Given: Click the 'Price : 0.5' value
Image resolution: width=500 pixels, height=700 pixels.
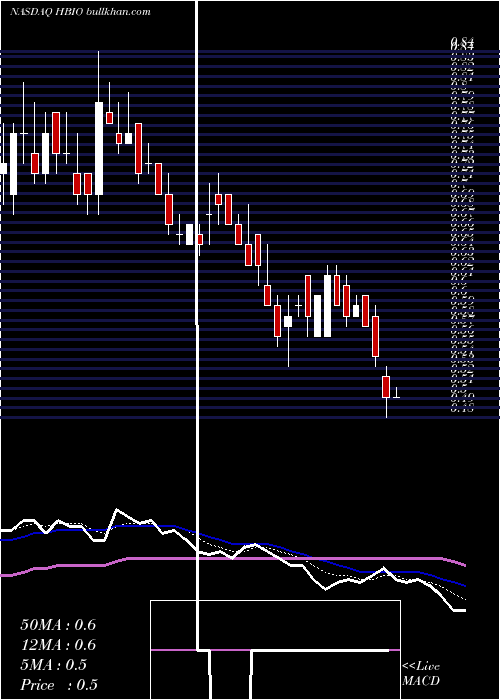Looking at the screenshot, I should [59, 685].
